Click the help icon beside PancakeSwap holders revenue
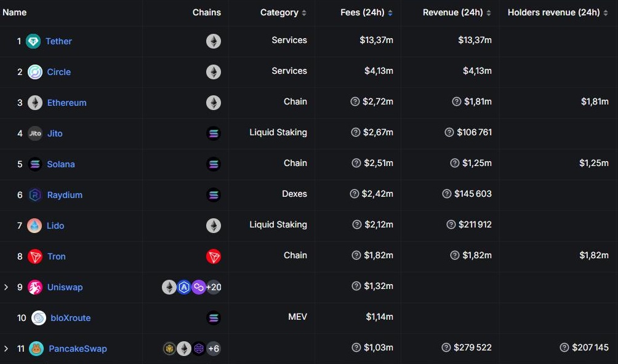This screenshot has height=364, width=618. [x=564, y=347]
